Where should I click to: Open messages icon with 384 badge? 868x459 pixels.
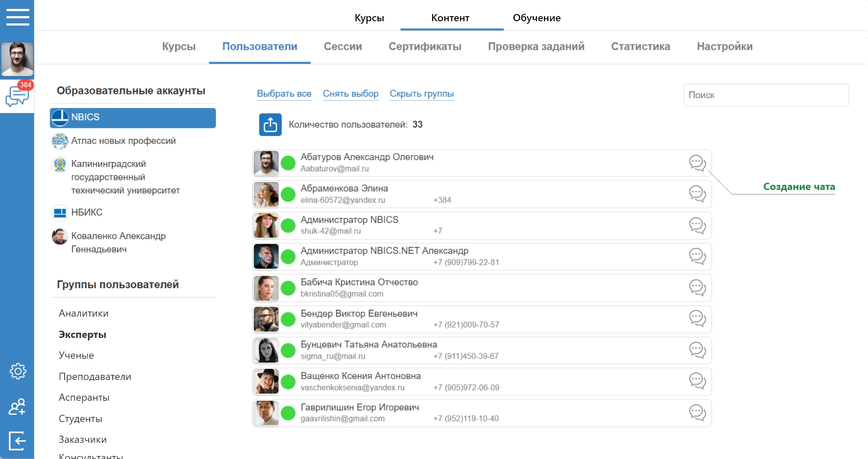pos(17,96)
